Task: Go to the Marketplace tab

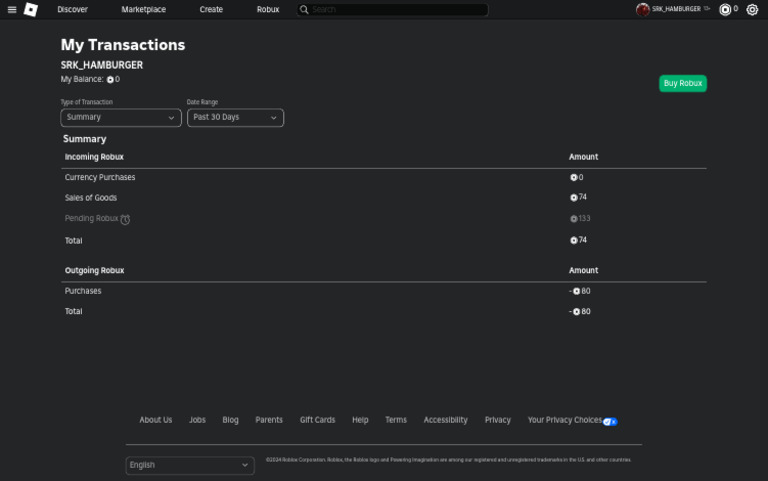Action: (x=144, y=9)
